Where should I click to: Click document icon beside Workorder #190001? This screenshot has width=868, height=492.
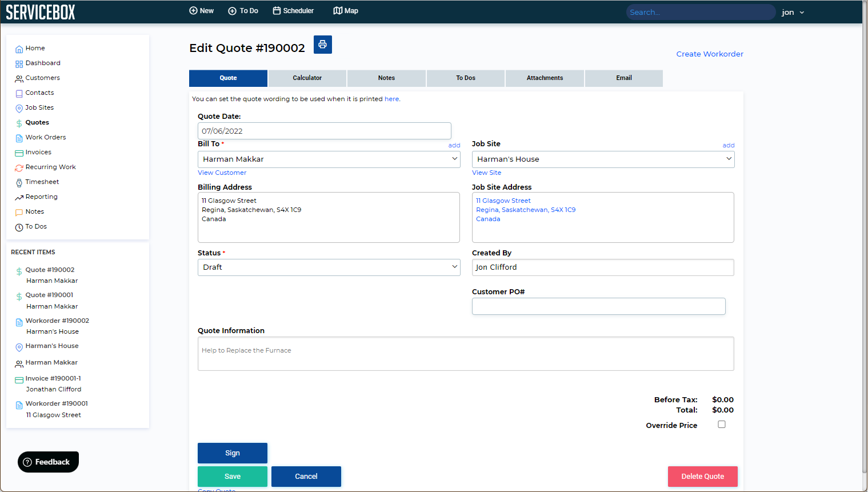[19, 405]
